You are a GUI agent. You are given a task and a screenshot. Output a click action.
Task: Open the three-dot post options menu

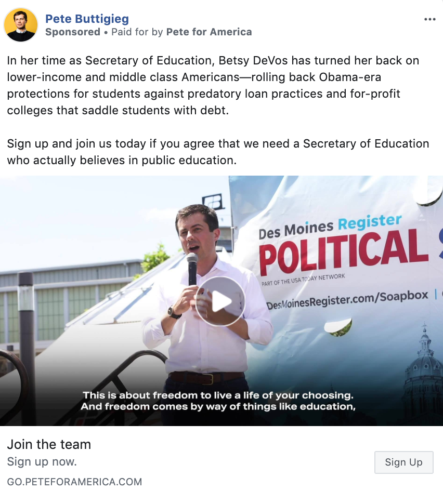(x=429, y=20)
